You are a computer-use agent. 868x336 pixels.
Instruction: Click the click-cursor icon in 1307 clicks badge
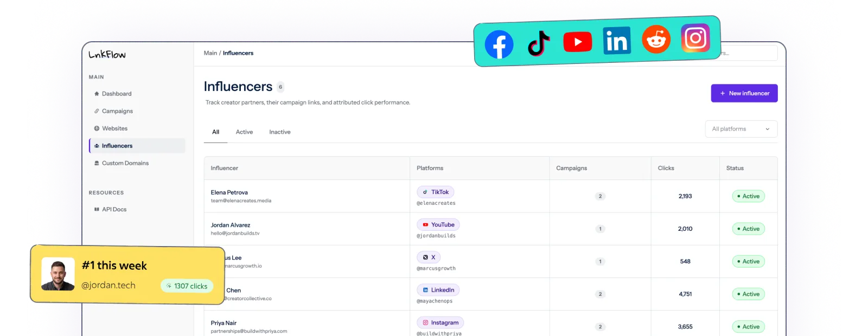coord(169,286)
